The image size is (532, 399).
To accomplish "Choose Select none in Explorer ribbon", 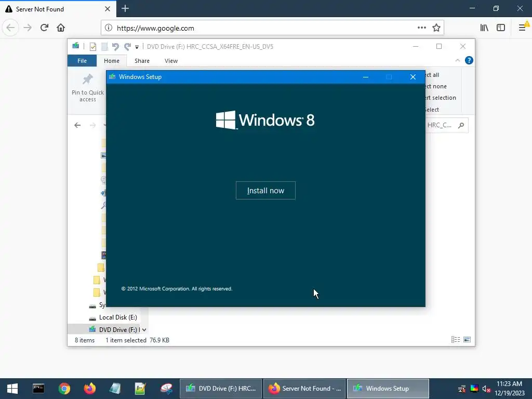I will pyautogui.click(x=436, y=86).
